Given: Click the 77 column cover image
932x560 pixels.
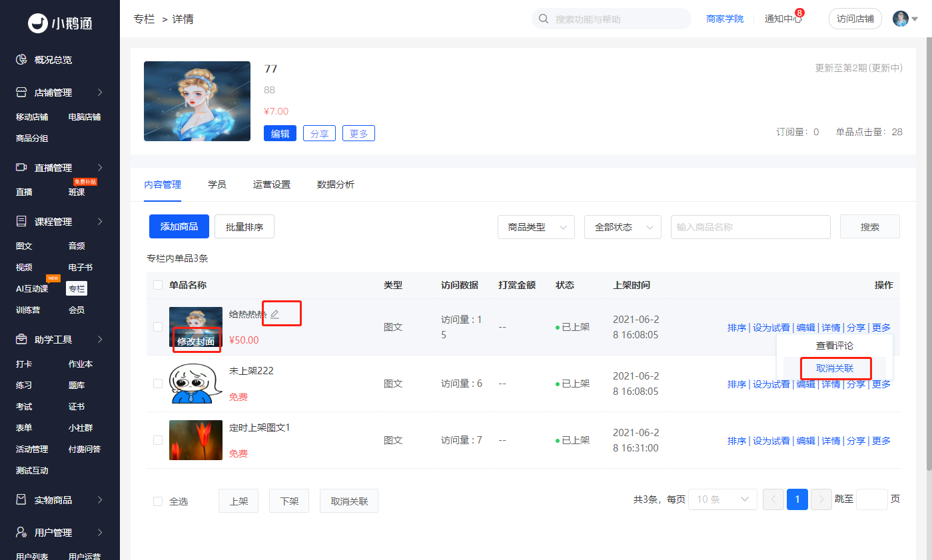Looking at the screenshot, I should [x=197, y=101].
